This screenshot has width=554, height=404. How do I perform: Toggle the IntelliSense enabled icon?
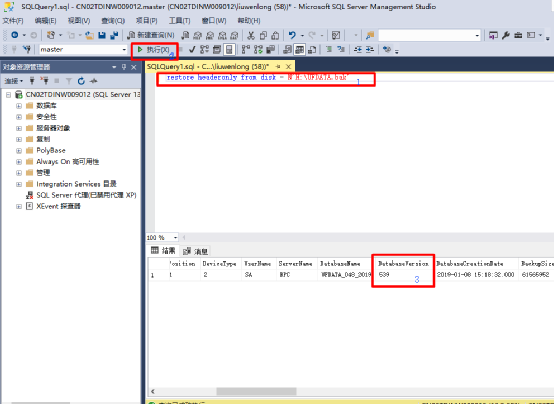[x=229, y=49]
